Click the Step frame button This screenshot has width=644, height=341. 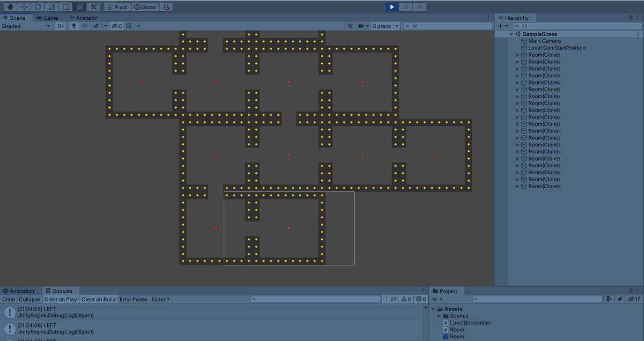(x=420, y=7)
